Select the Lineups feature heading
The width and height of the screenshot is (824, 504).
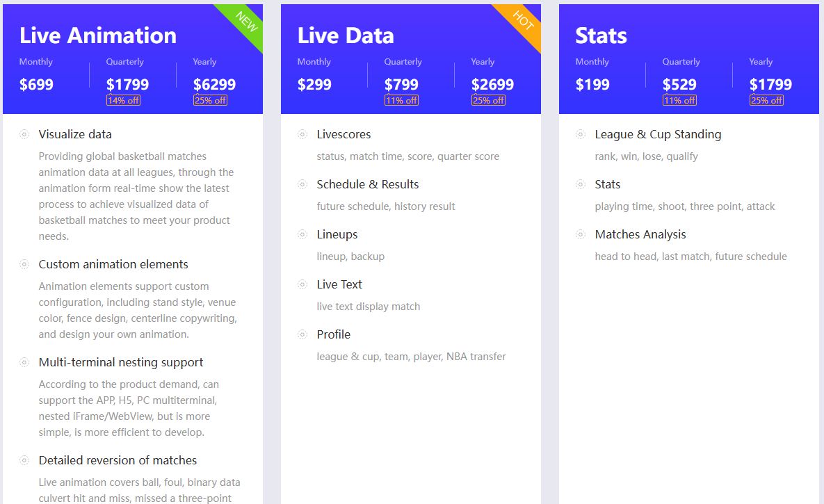point(337,234)
